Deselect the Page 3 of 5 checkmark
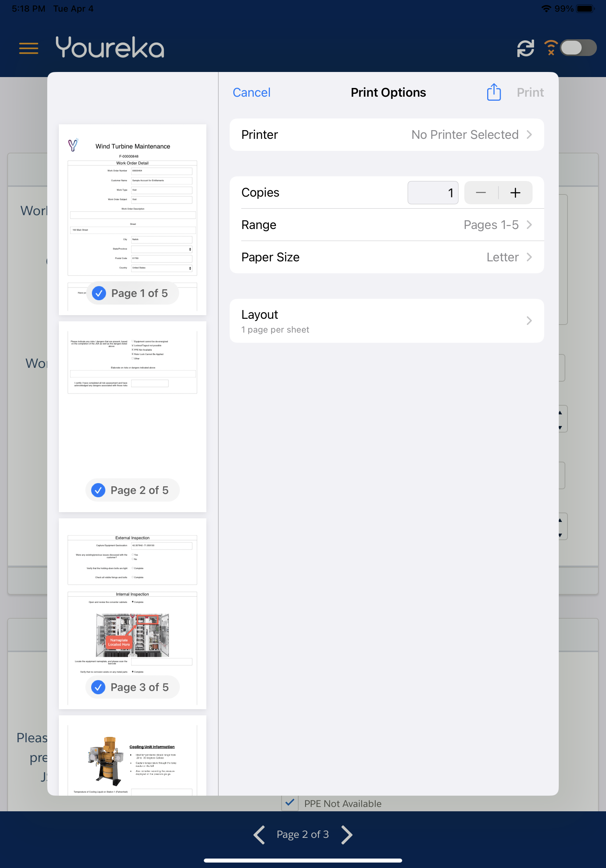 pyautogui.click(x=98, y=687)
